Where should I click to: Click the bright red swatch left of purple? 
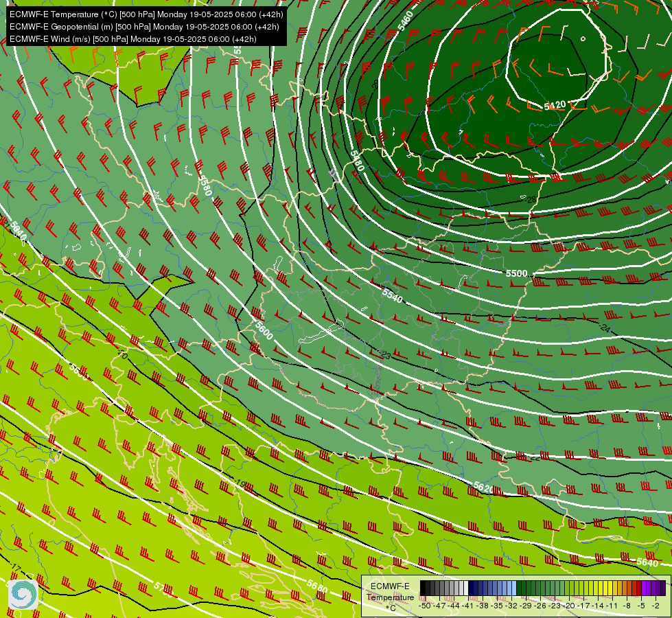(x=639, y=588)
